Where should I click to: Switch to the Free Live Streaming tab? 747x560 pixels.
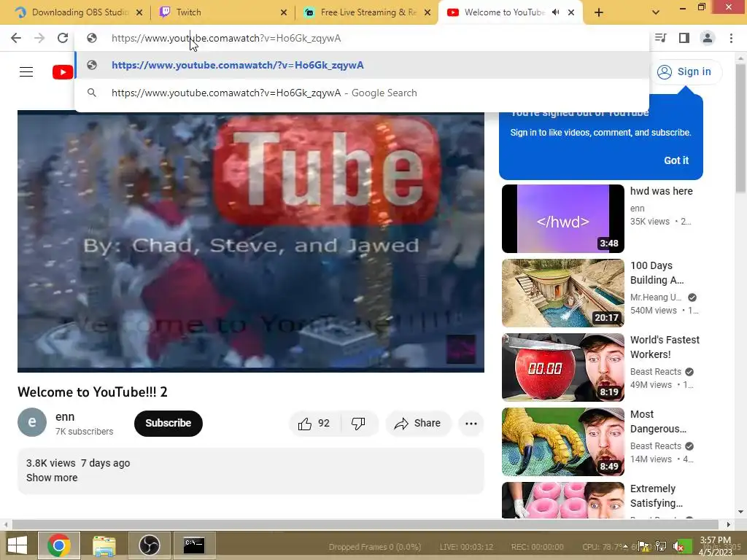367,12
